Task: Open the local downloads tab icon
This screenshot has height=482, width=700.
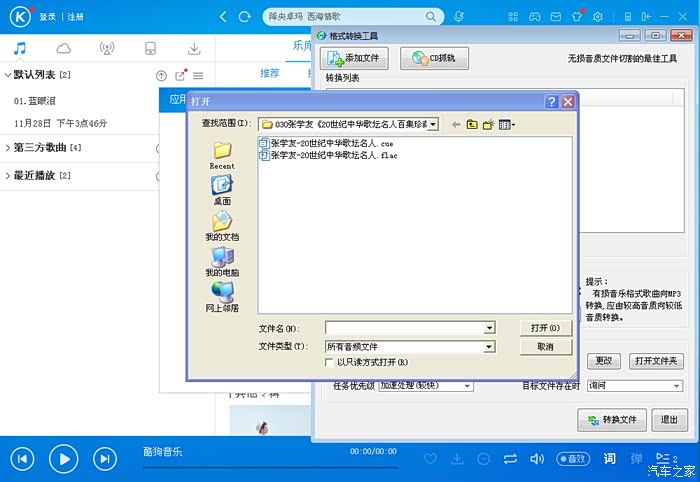Action: click(x=194, y=48)
